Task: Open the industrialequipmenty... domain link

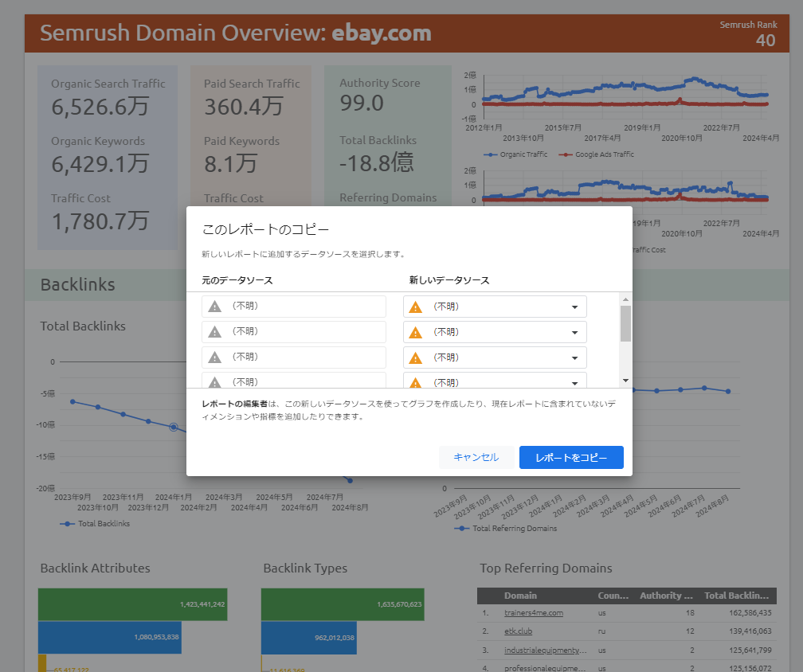Action: click(x=545, y=650)
